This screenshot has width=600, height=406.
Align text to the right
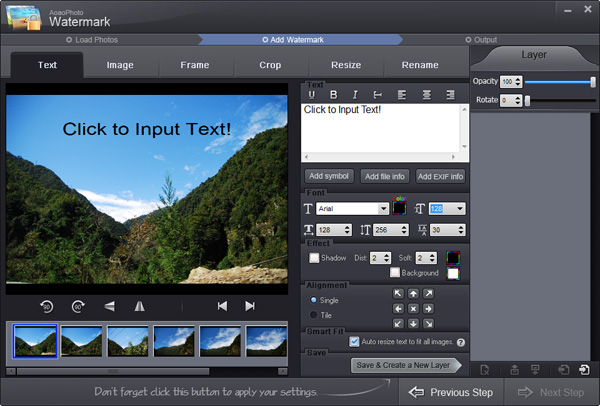(450, 95)
